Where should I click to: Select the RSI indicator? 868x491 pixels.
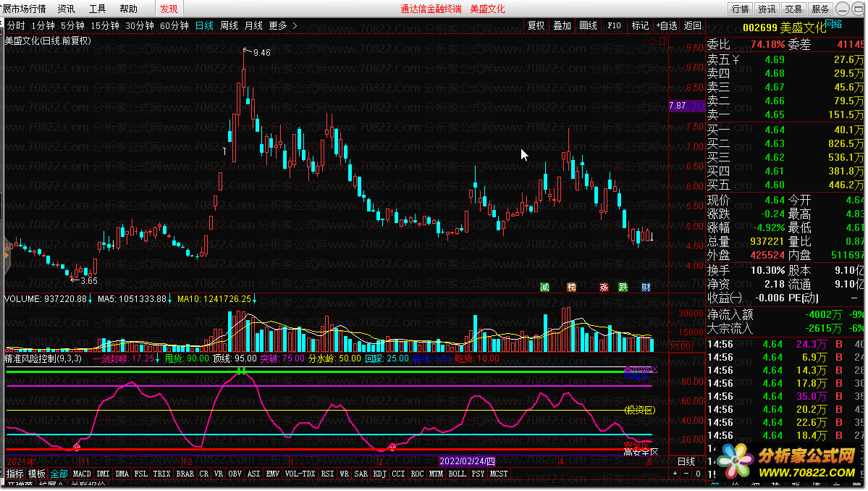pos(327,474)
